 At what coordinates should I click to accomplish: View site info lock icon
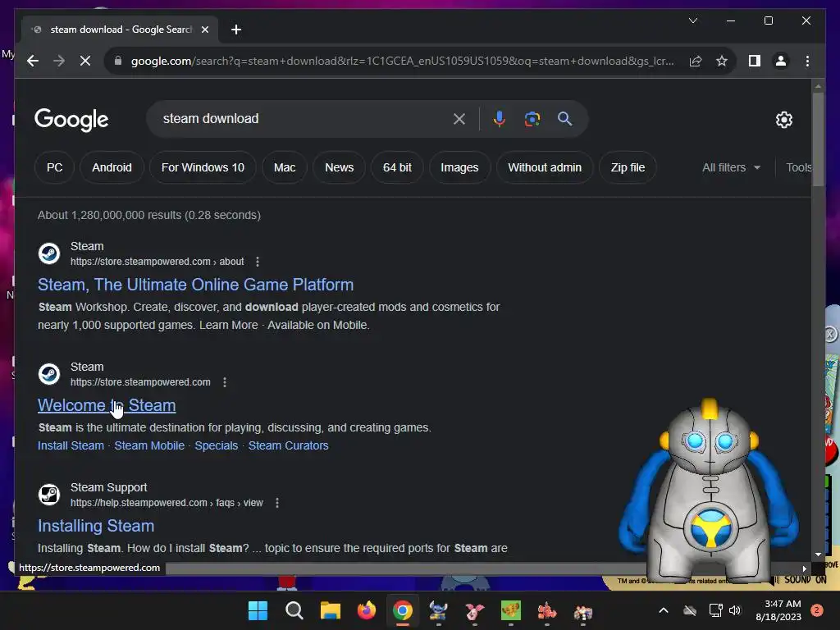(x=118, y=61)
